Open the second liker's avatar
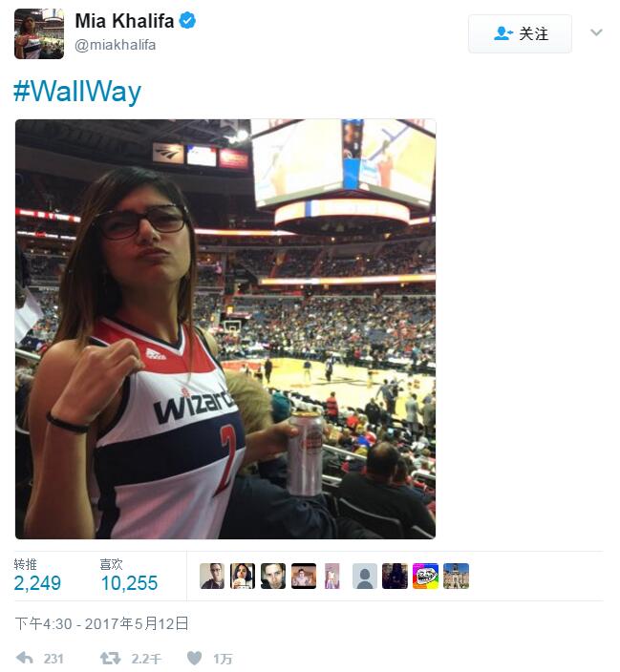620x672 pixels. (243, 576)
